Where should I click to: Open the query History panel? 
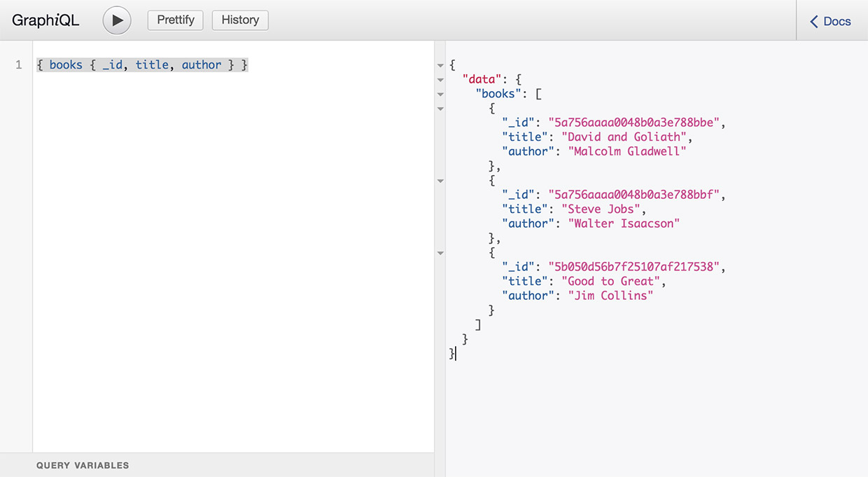coord(240,20)
